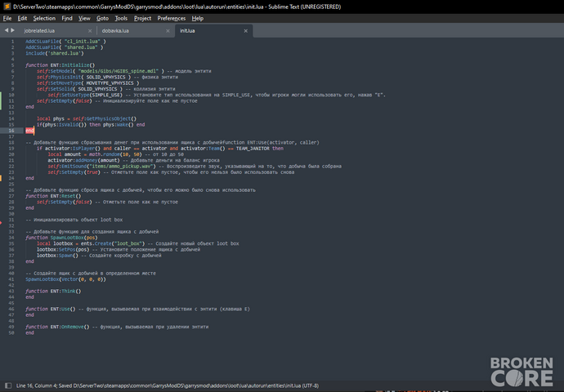This screenshot has width=564, height=392.
Task: Switch to the jobrelated.lua tab
Action: 39,31
